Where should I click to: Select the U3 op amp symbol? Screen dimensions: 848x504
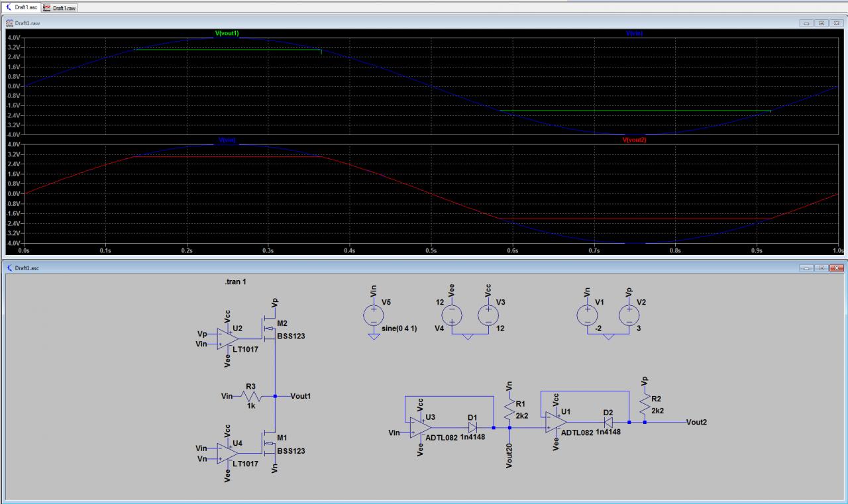tap(421, 427)
